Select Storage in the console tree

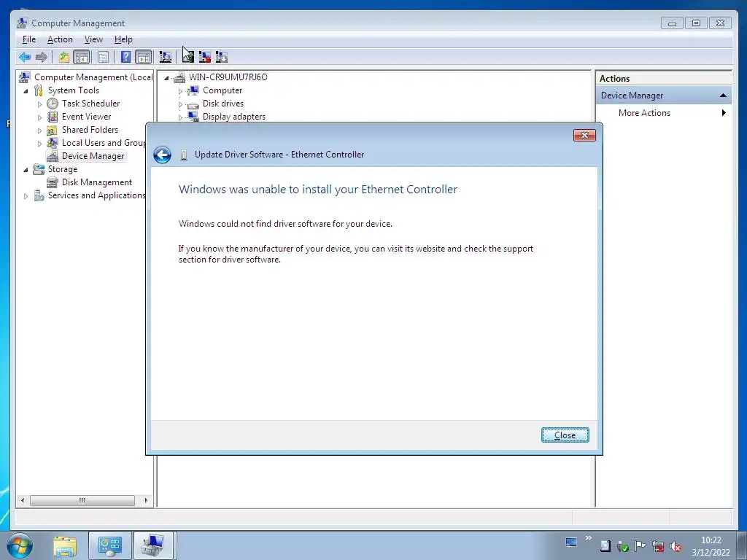point(63,169)
